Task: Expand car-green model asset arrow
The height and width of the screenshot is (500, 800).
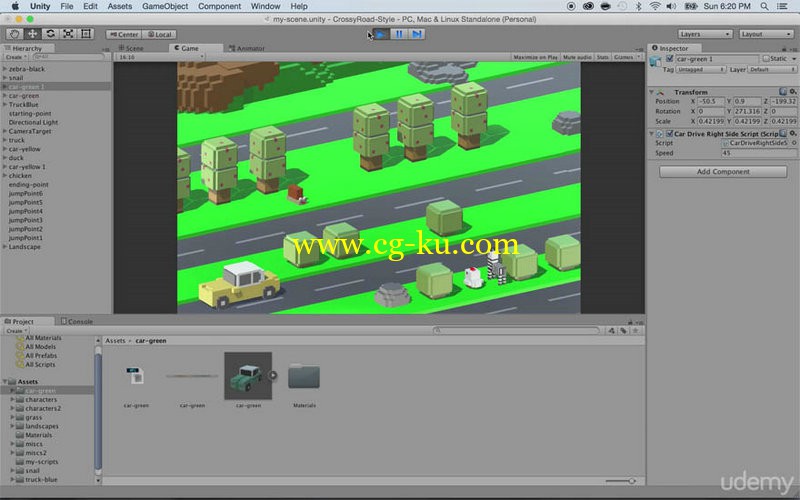Action: click(x=273, y=376)
